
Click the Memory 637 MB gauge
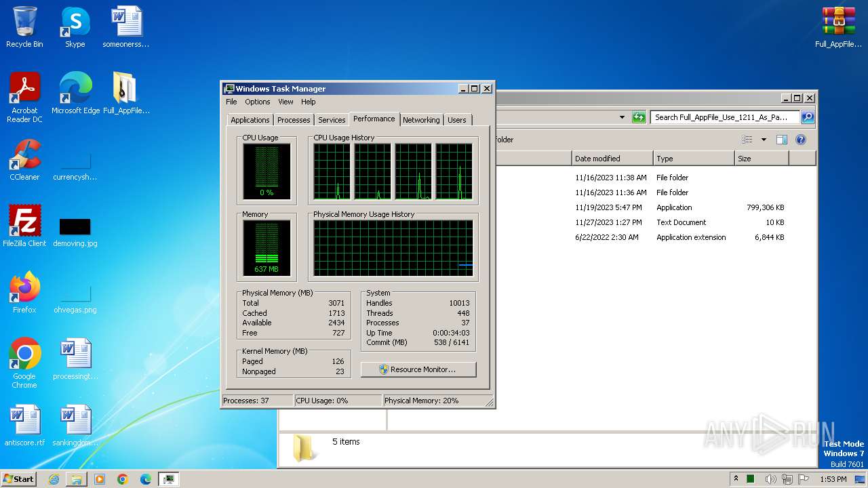point(267,247)
